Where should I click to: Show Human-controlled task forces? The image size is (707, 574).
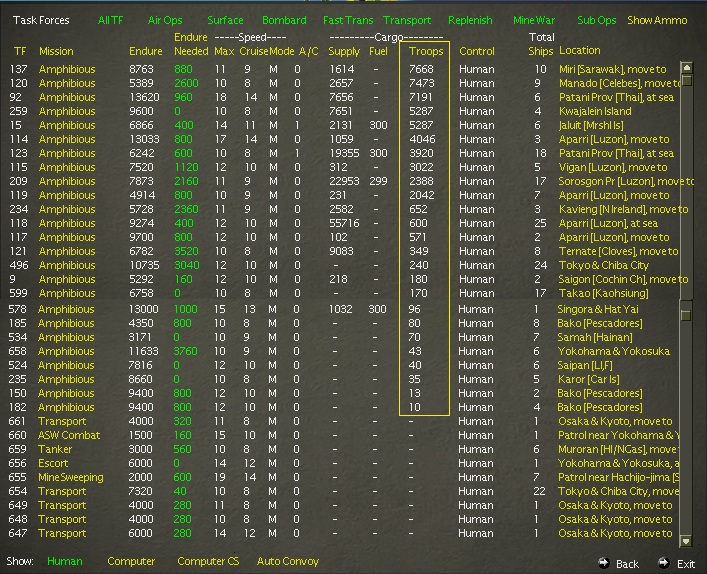pyautogui.click(x=65, y=561)
